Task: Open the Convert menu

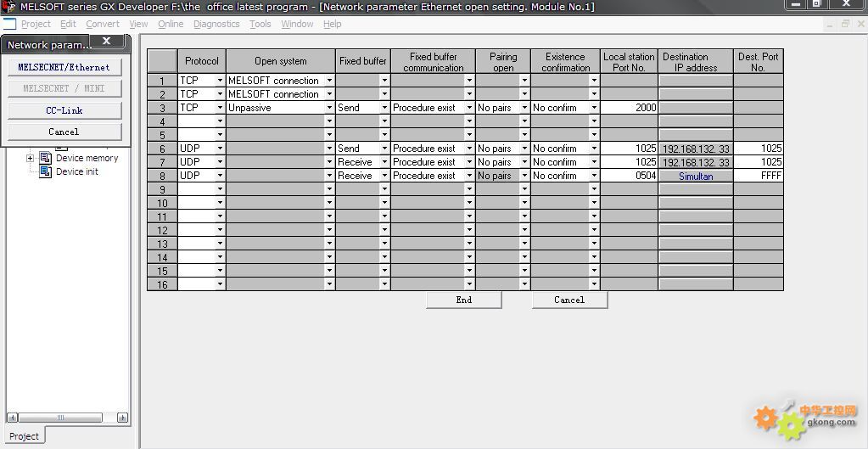Action: coord(103,24)
